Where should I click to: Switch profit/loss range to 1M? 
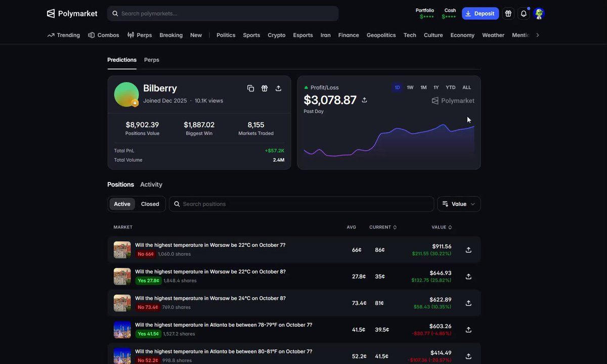[423, 87]
